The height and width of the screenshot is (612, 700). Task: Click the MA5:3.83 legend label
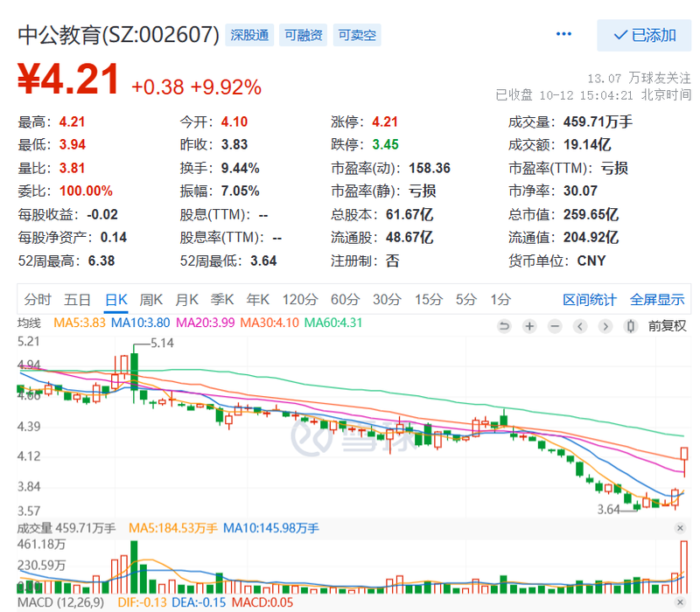pyautogui.click(x=80, y=323)
